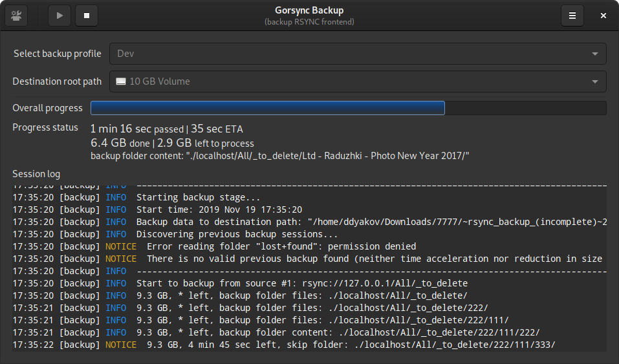
Task: Open the Dev profile combo box
Action: point(358,54)
